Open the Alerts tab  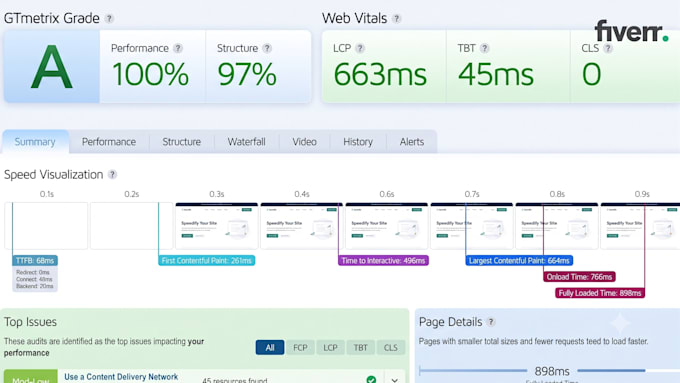pos(412,142)
